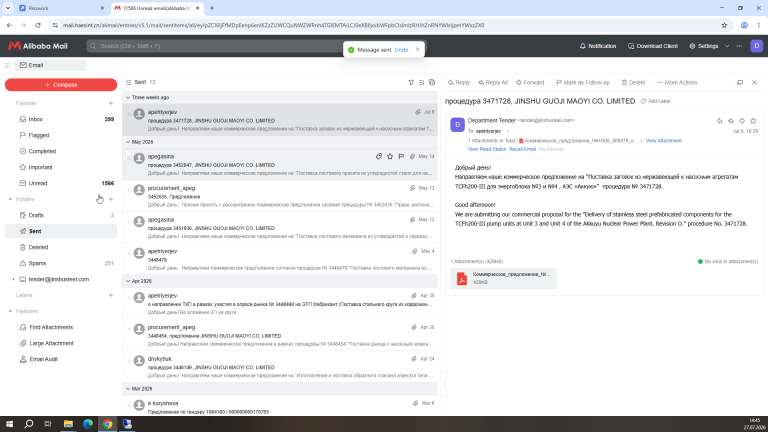This screenshot has width=768, height=432.
Task: Click the Compose button
Action: coord(61,85)
